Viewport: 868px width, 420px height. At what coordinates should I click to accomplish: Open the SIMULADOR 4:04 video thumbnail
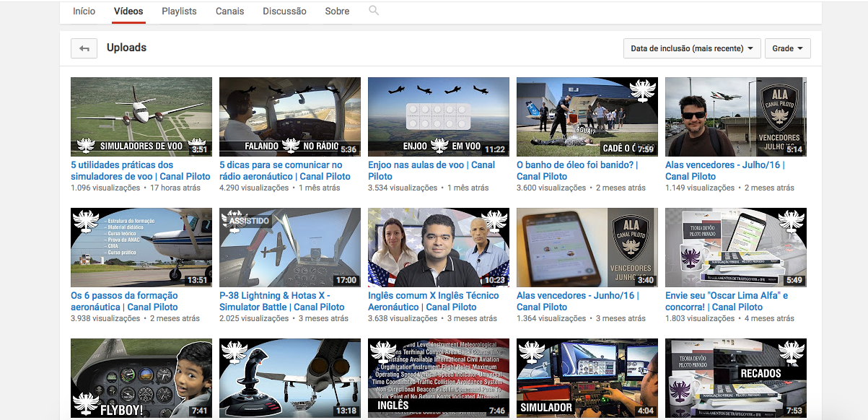587,378
